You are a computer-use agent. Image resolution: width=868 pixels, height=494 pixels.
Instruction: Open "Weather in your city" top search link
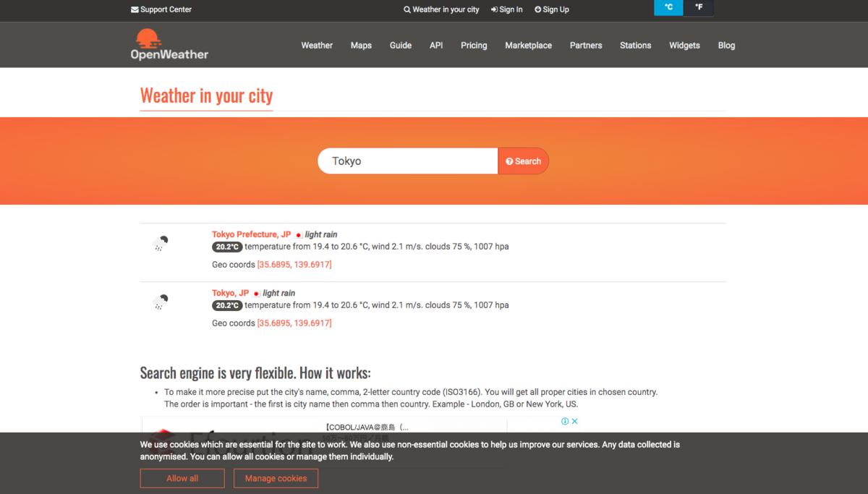(441, 9)
